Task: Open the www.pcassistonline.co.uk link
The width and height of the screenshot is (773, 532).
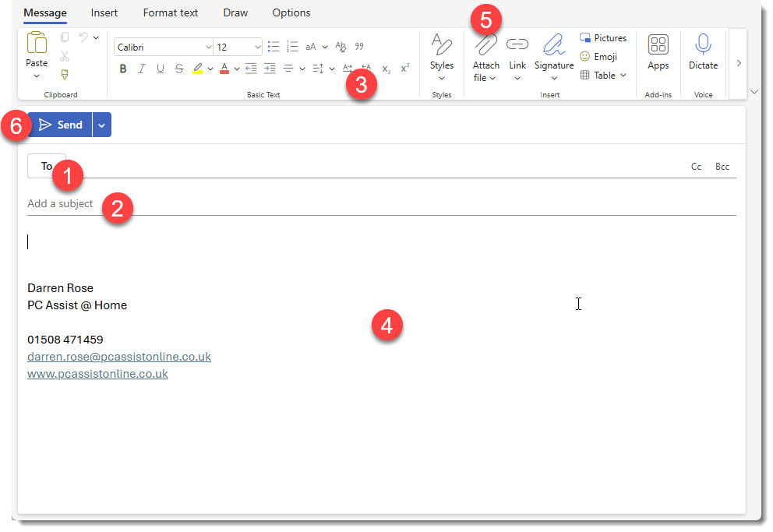Action: point(97,373)
